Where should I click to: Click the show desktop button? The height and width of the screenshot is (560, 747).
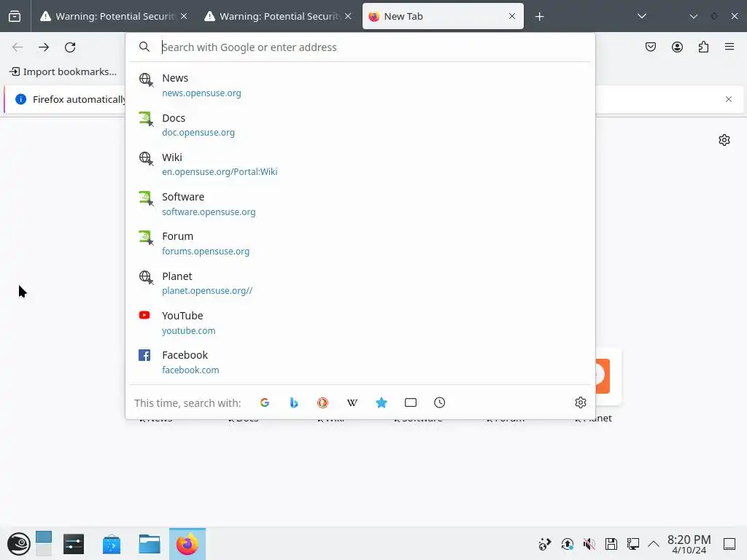pos(729,544)
